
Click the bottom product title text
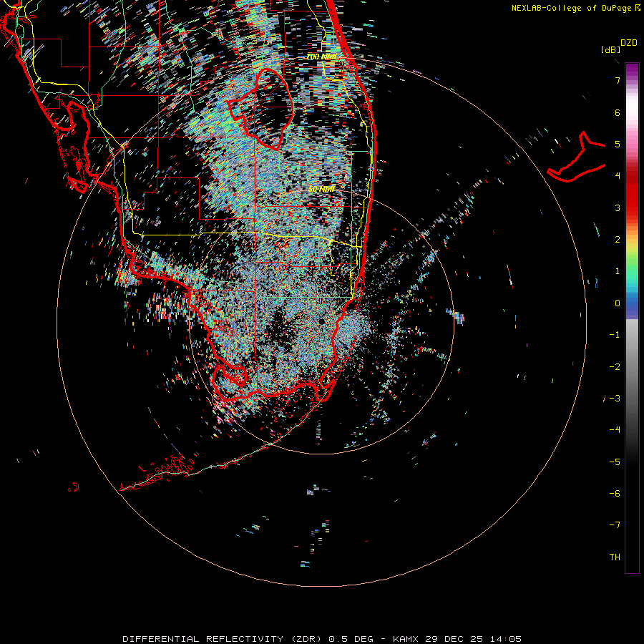(x=322, y=638)
